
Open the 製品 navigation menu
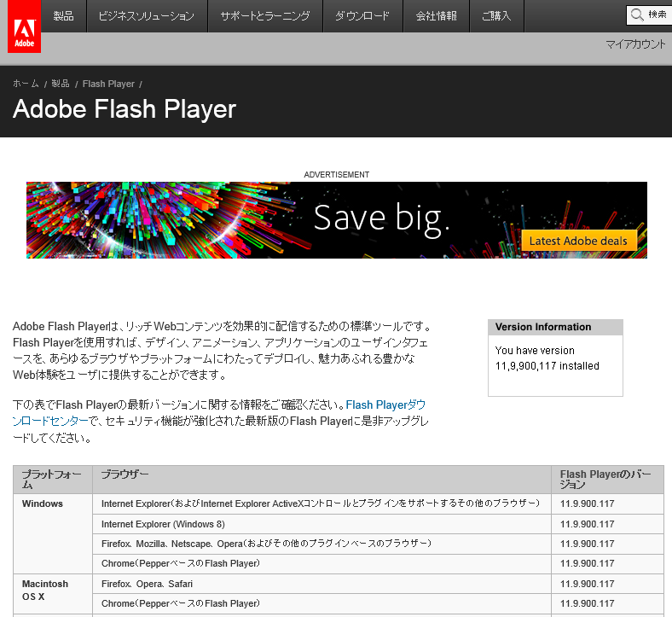pos(64,16)
